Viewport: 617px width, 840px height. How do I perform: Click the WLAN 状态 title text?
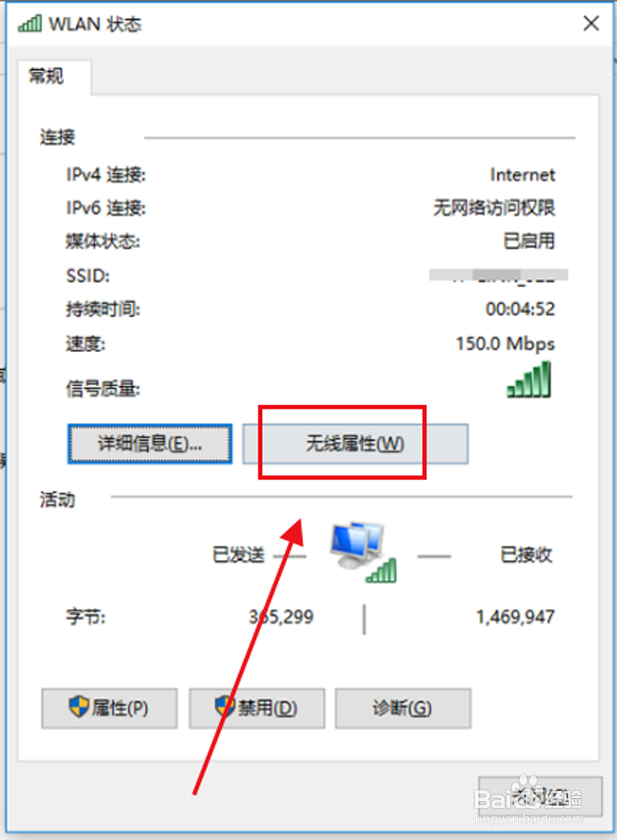[95, 25]
